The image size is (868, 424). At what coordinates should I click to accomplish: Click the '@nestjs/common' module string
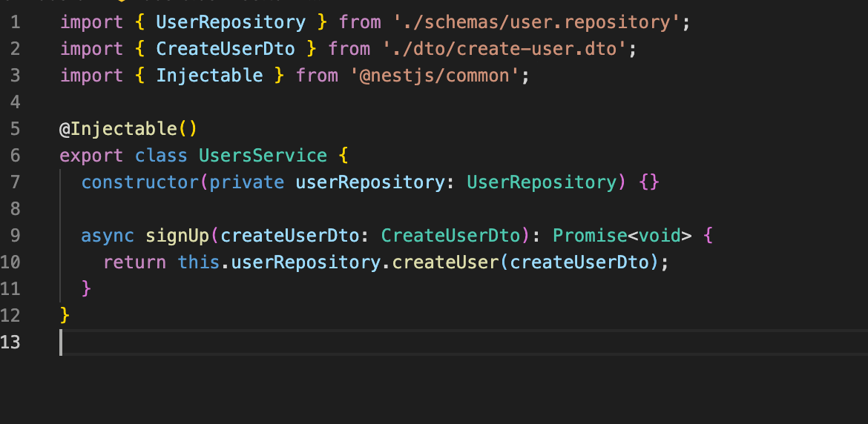435,75
